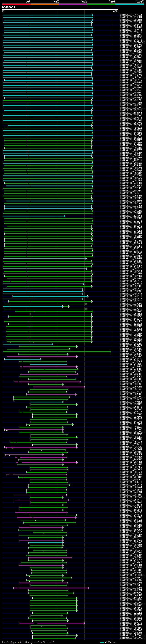Click the UniRef100_C7QXH1 label
This screenshot has width=146, height=644.
point(131,53)
